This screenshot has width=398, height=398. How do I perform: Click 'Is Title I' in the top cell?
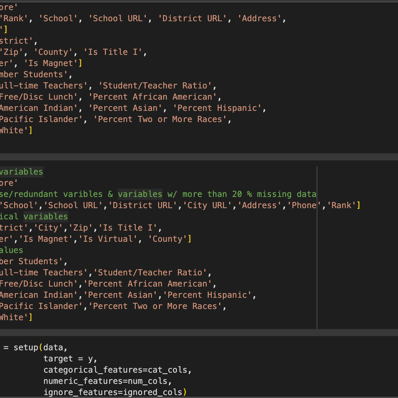113,52
